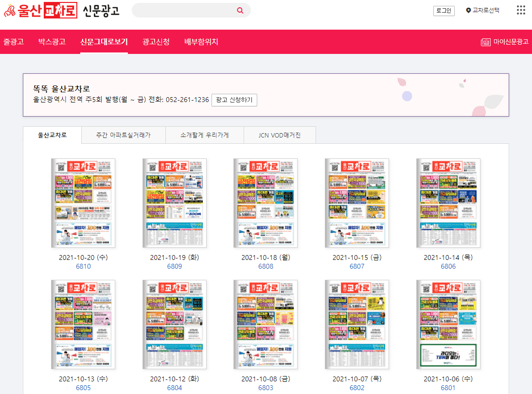This screenshot has width=532, height=394.
Task: Click the 로그인 button
Action: (x=444, y=10)
